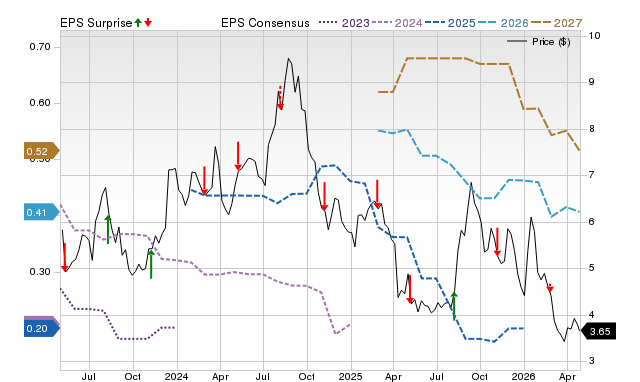Click the black 3.65 price tag

click(598, 331)
